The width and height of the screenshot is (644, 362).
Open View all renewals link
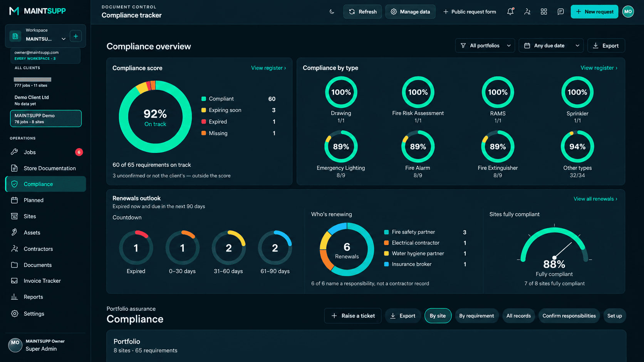pos(595,199)
